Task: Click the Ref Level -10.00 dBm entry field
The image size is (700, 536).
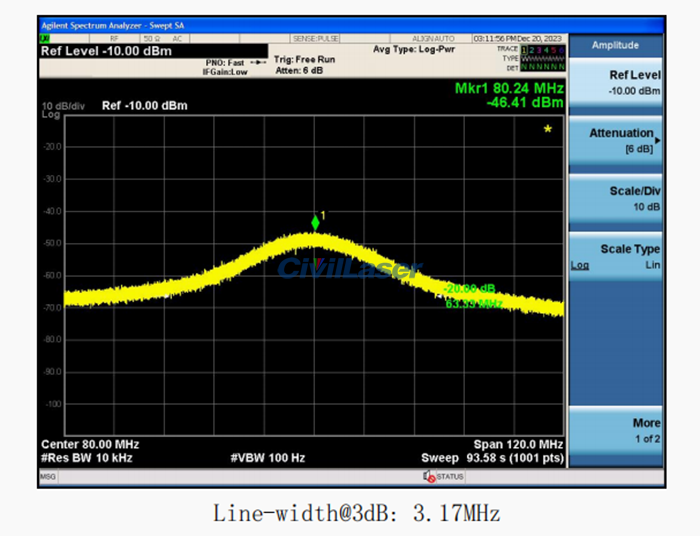Action: [106, 51]
